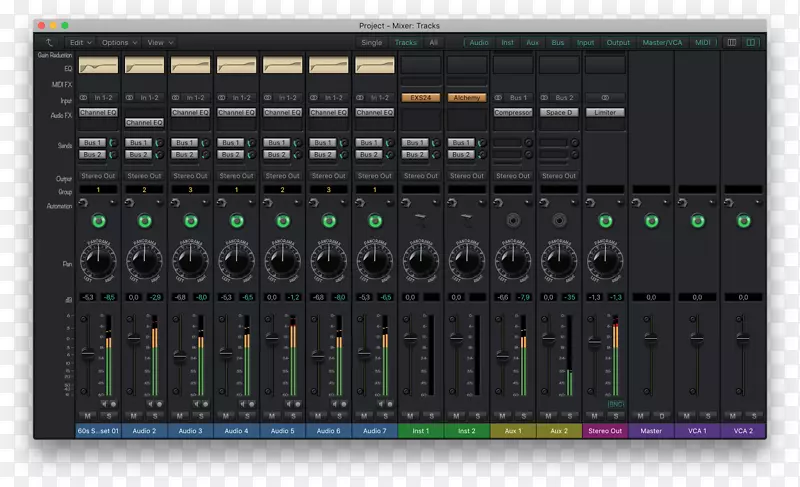Switch to the Single mixer view
Viewport: 800px width, 487px height.
[x=371, y=43]
